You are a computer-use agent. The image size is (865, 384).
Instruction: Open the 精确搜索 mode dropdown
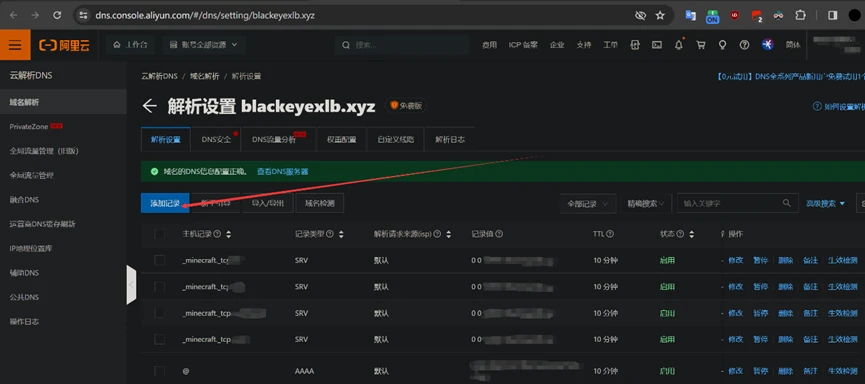coord(645,203)
